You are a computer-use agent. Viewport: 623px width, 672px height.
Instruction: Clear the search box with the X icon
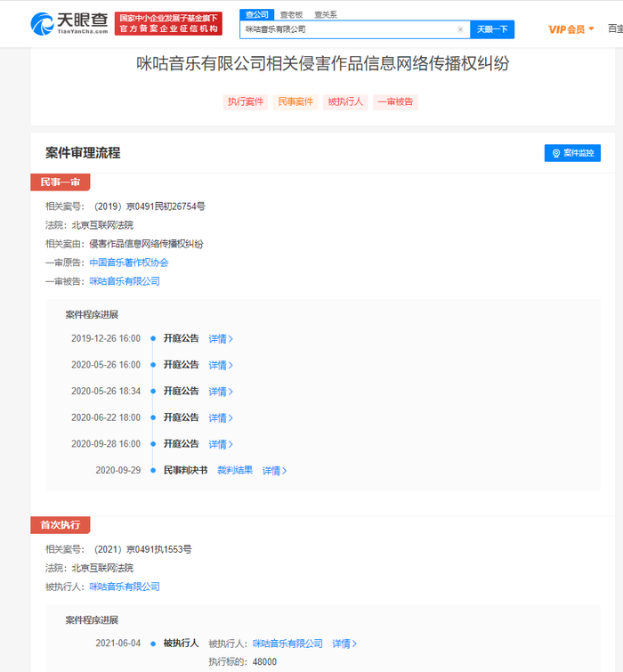pos(460,29)
